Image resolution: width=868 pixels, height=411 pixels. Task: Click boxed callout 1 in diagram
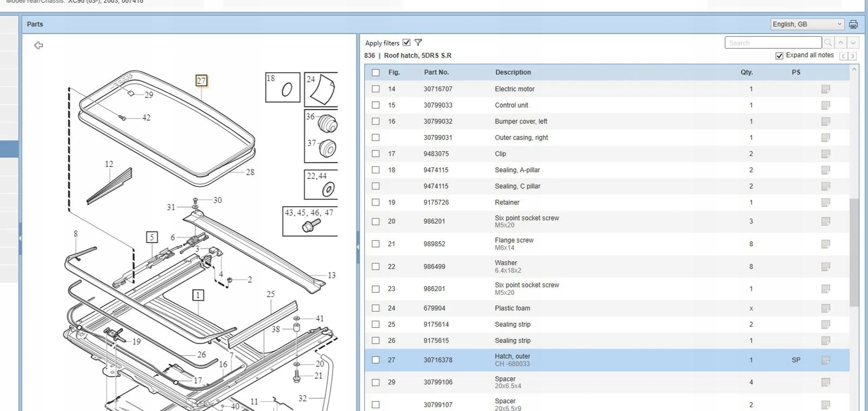[x=198, y=295]
